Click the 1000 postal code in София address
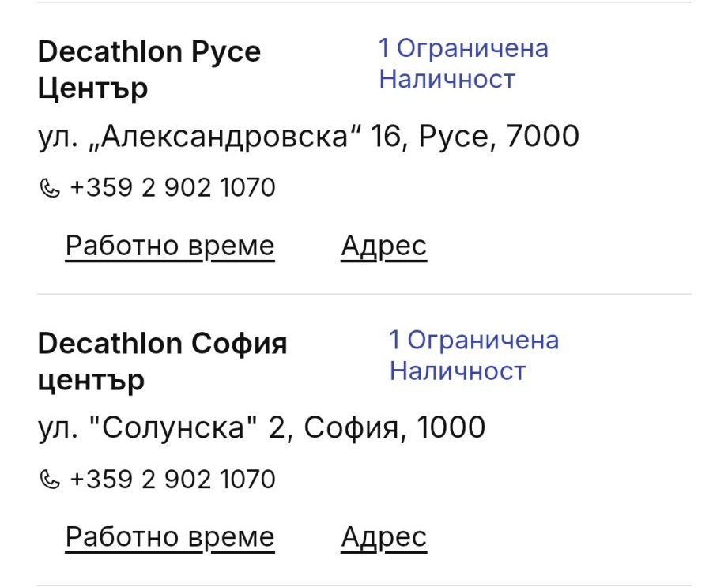 pos(451,427)
